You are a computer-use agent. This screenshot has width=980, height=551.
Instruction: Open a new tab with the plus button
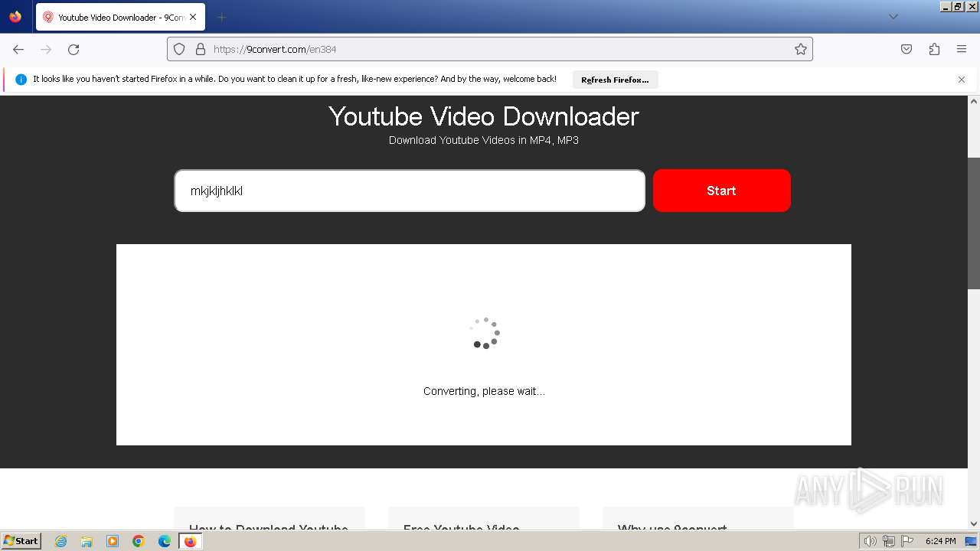click(221, 17)
